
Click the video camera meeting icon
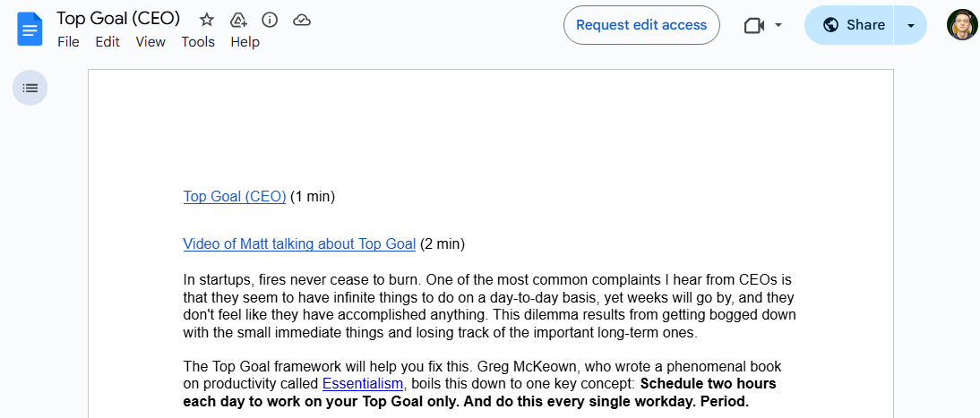tap(753, 25)
